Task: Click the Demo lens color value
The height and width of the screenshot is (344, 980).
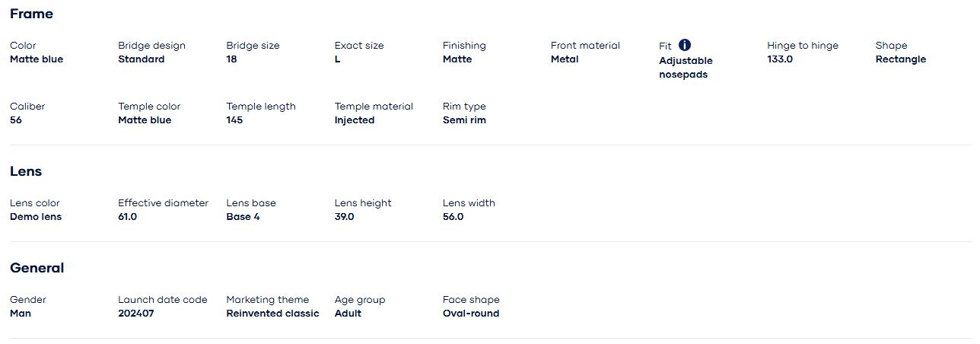Action: pyautogui.click(x=36, y=217)
